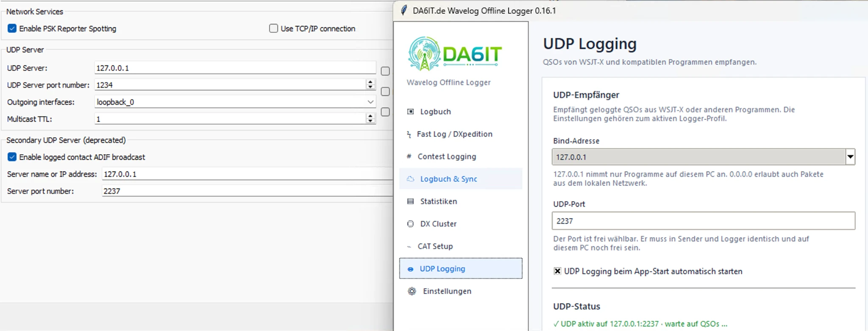This screenshot has height=331, width=868.
Task: Click the UDP aktiv status text
Action: [x=640, y=324]
